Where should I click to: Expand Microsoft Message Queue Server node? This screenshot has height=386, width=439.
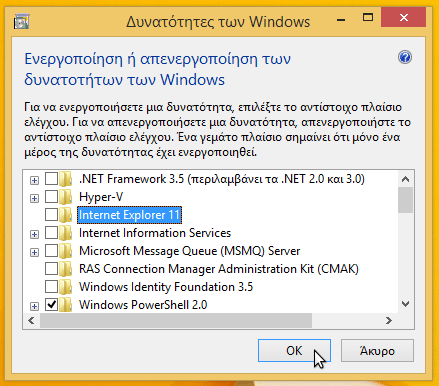34,252
